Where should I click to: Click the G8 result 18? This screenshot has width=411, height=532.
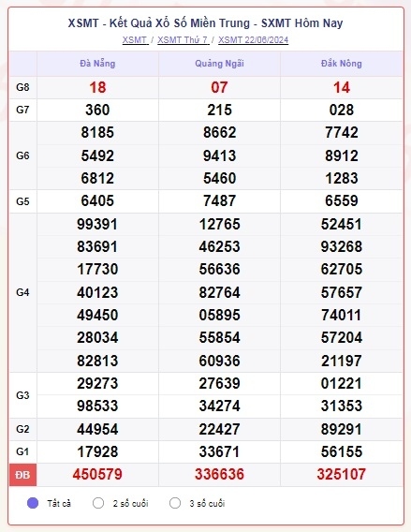pos(97,87)
